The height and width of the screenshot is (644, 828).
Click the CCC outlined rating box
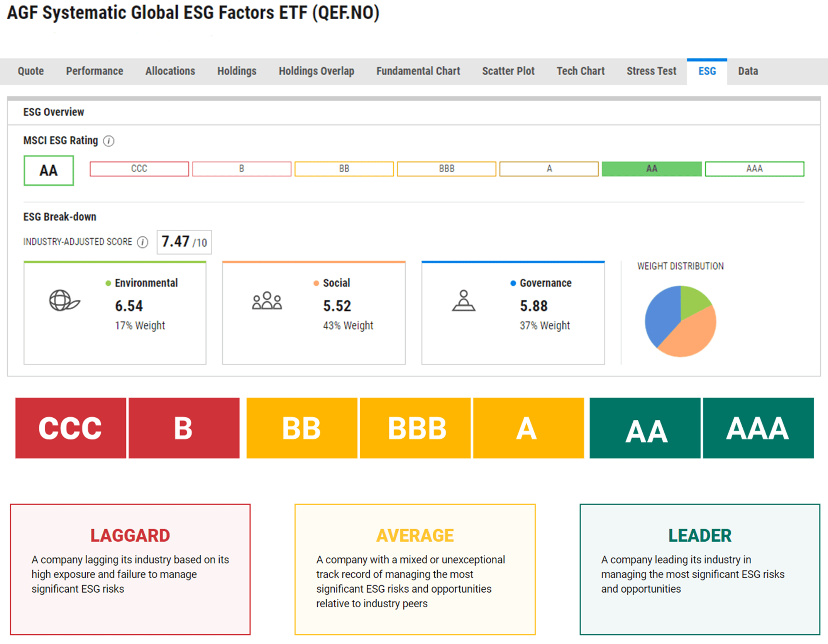coord(139,169)
